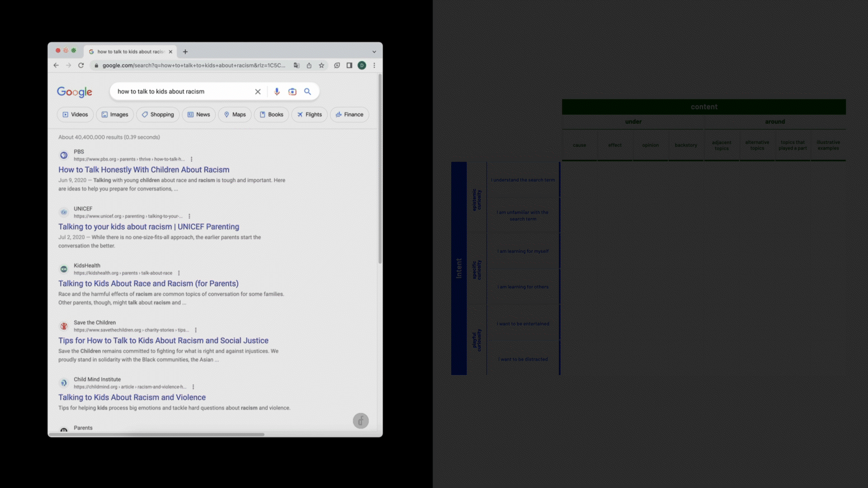Click the voice search microphone icon
Image resolution: width=868 pixels, height=488 pixels.
click(277, 92)
